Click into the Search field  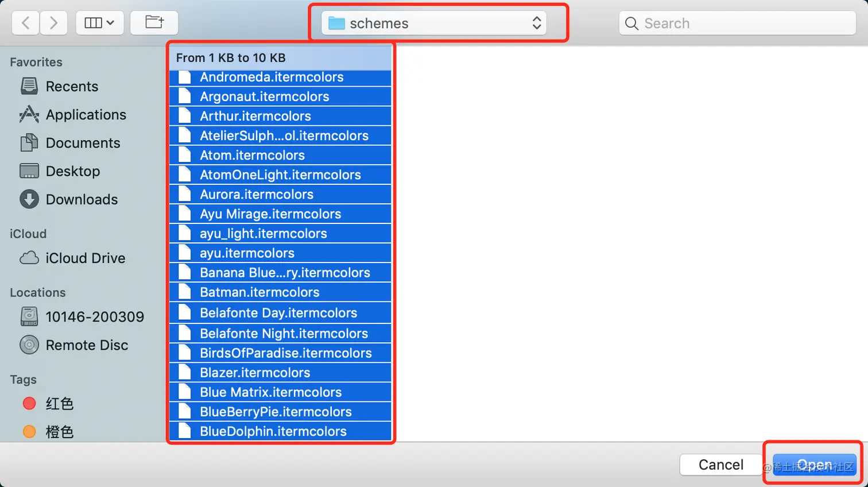(737, 23)
